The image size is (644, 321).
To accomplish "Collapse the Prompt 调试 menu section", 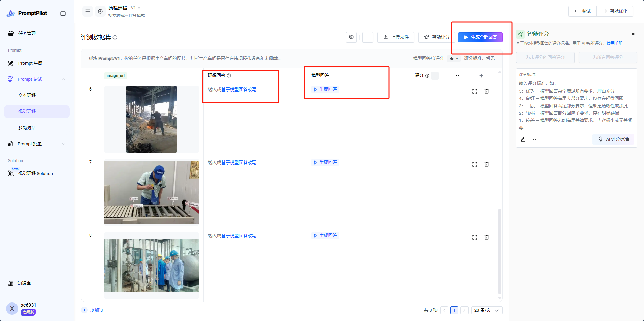I will coord(64,79).
